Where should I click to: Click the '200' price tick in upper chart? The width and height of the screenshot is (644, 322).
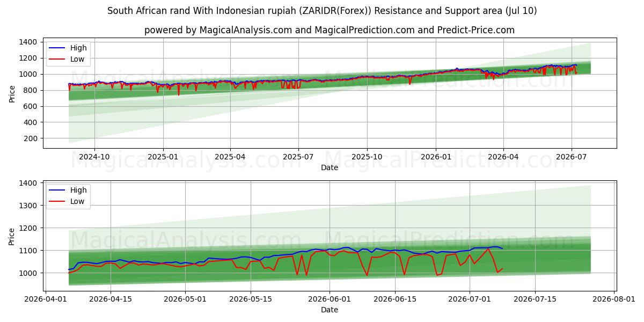click(x=30, y=138)
